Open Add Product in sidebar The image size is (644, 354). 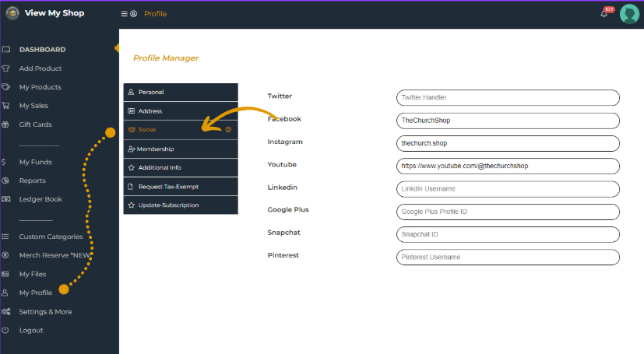(40, 68)
